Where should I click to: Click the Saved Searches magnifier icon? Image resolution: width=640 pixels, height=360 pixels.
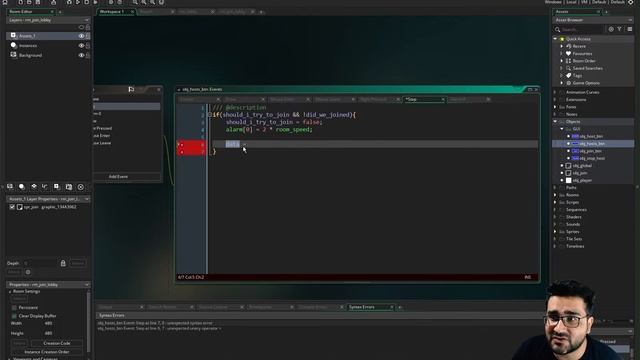pyautogui.click(x=569, y=68)
